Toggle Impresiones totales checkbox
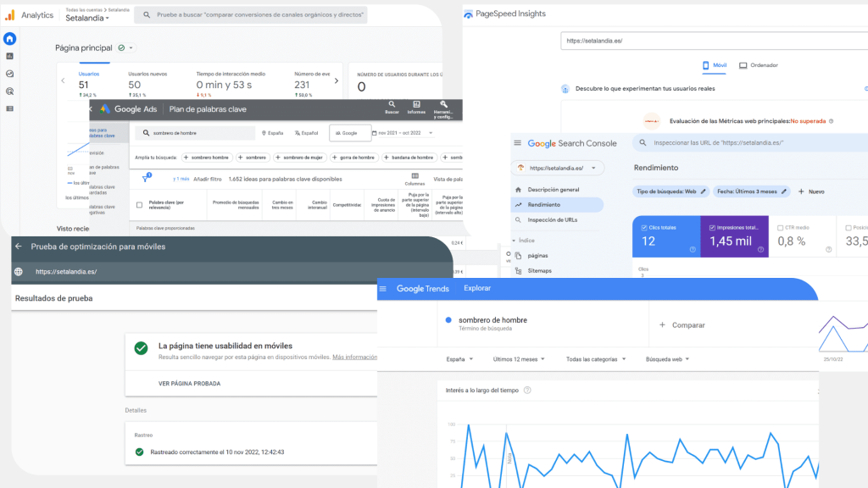The image size is (868, 488). pyautogui.click(x=712, y=227)
